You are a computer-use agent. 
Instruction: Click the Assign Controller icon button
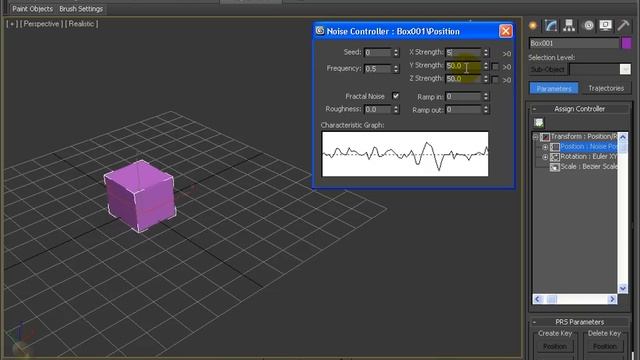pos(539,123)
